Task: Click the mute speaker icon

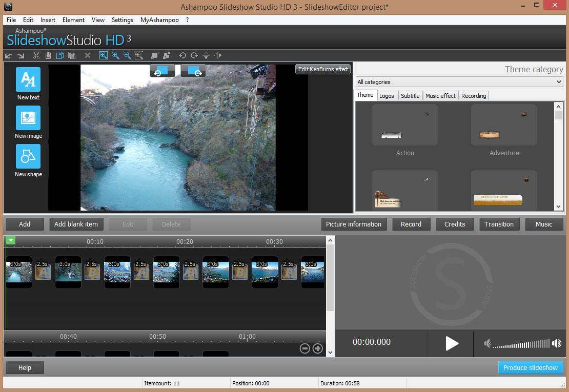Action: pos(487,343)
